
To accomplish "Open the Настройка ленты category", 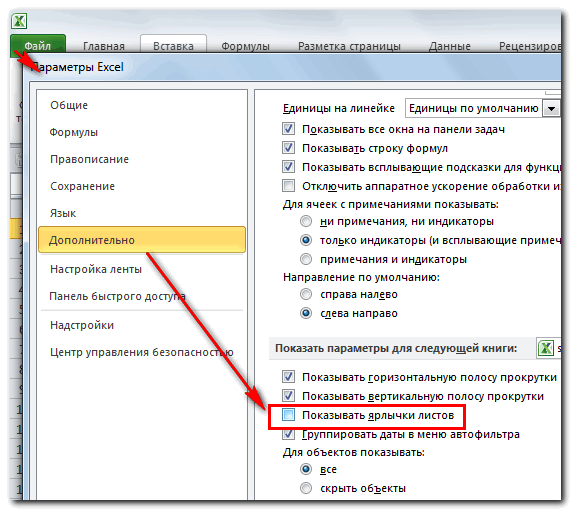I will [96, 269].
